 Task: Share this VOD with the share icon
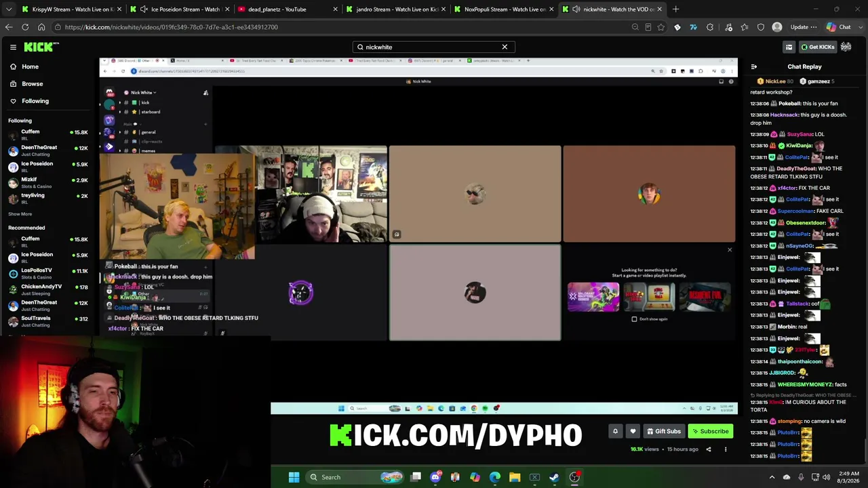(x=709, y=449)
